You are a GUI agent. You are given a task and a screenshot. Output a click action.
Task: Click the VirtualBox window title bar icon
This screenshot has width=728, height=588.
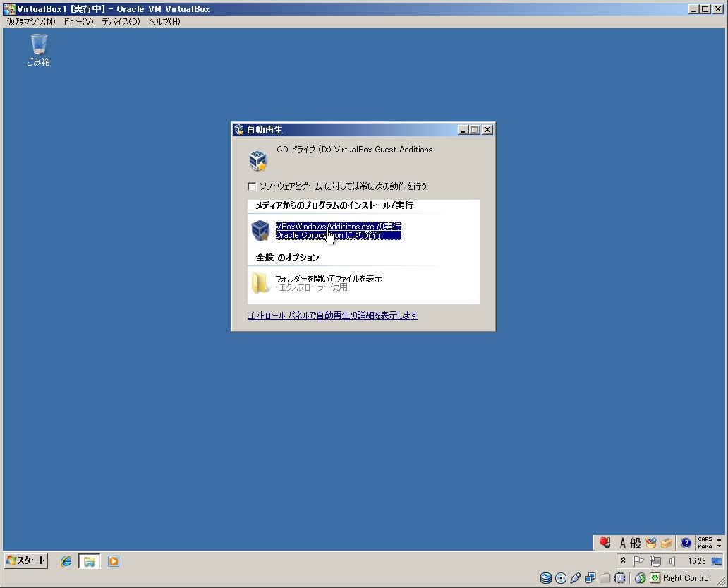pyautogui.click(x=9, y=9)
